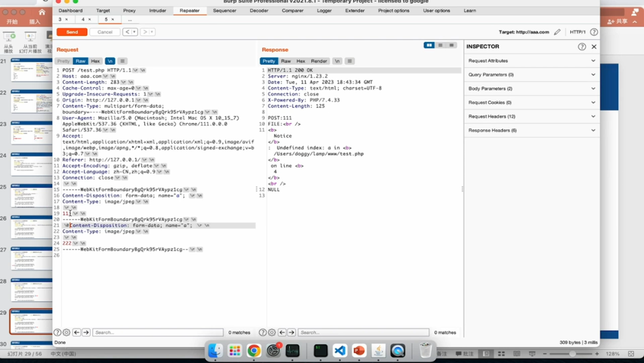This screenshot has width=644, height=363.
Task: Select Raw view for the response
Action: point(286,61)
